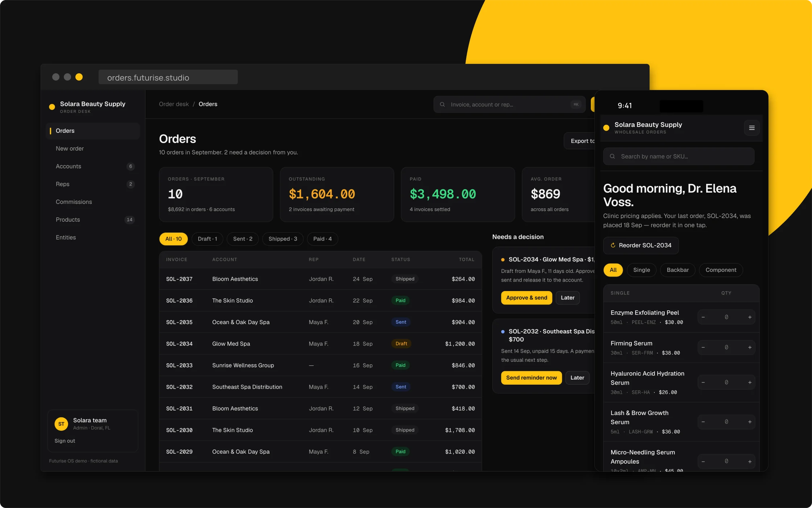Image resolution: width=812 pixels, height=508 pixels.
Task: Click Send reminder now for SOL-2032
Action: coord(531,378)
